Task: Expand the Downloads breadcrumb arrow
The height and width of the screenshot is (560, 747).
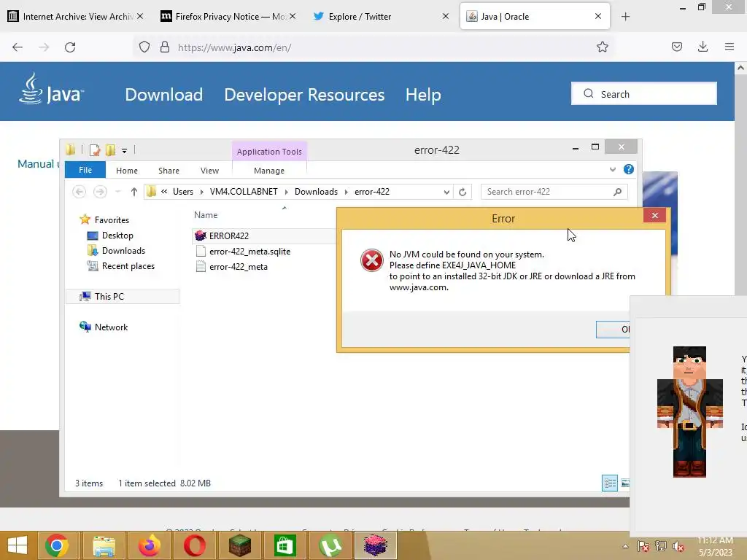Action: [x=347, y=192]
